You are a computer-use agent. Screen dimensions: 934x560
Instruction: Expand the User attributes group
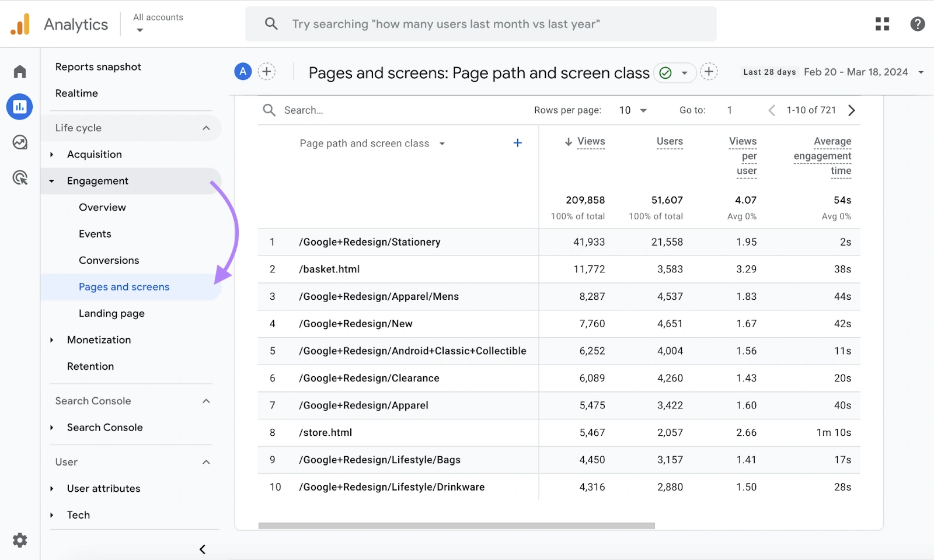point(52,489)
